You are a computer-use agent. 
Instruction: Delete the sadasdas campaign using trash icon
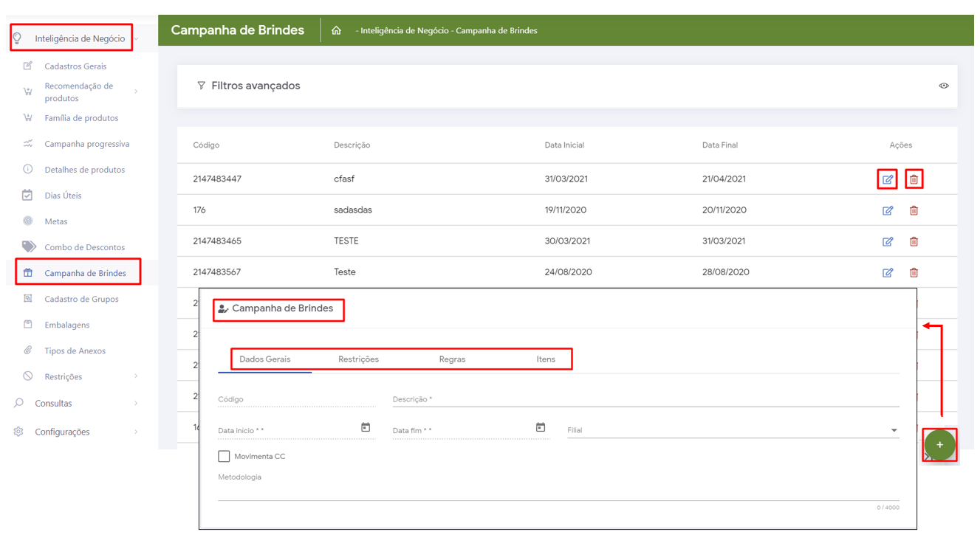(x=914, y=210)
